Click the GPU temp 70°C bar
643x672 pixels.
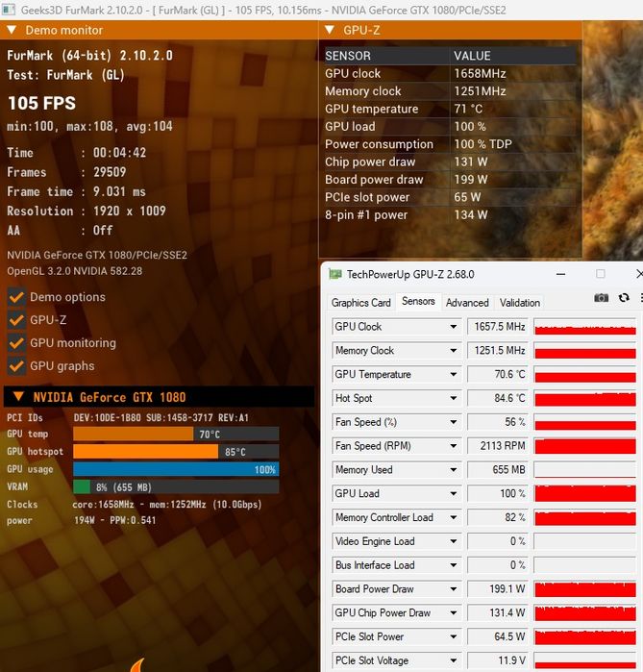point(176,434)
